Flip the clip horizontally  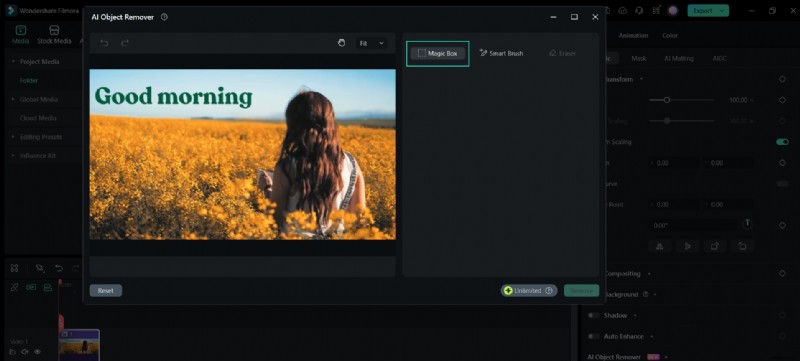[x=659, y=246]
